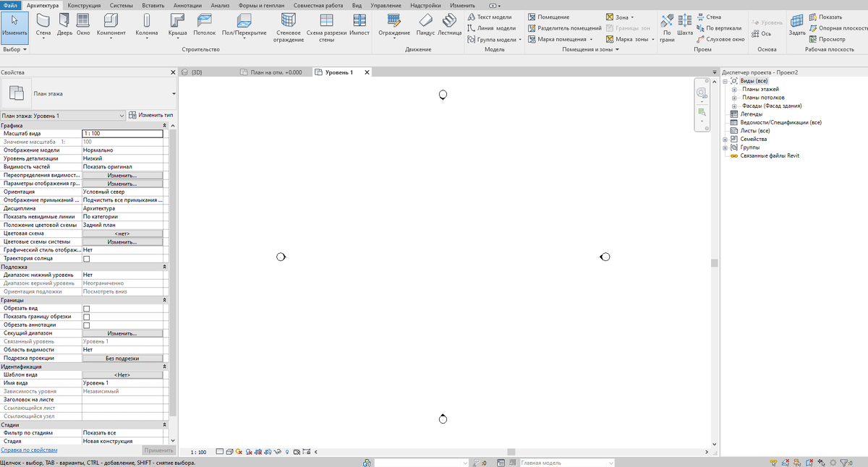Click the 1 : 100 view scale control
Viewport: 868px width, 467px height.
click(198, 452)
